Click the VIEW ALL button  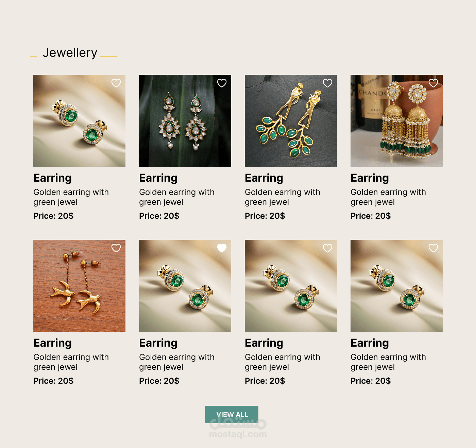(232, 414)
